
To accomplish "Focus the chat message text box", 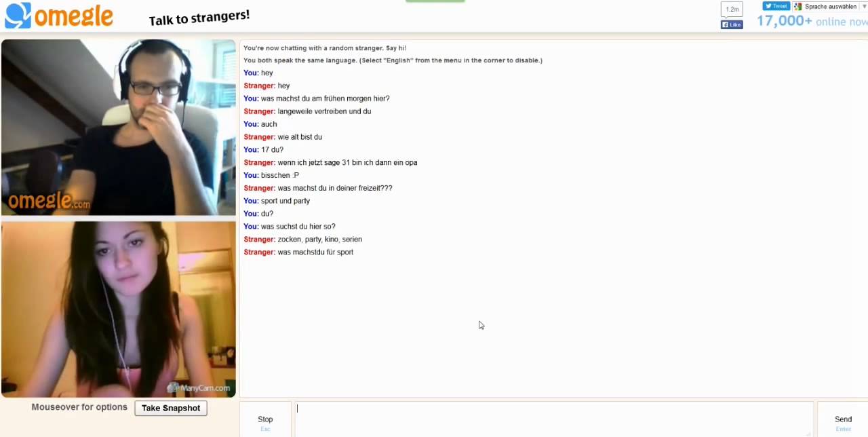I will click(x=553, y=419).
